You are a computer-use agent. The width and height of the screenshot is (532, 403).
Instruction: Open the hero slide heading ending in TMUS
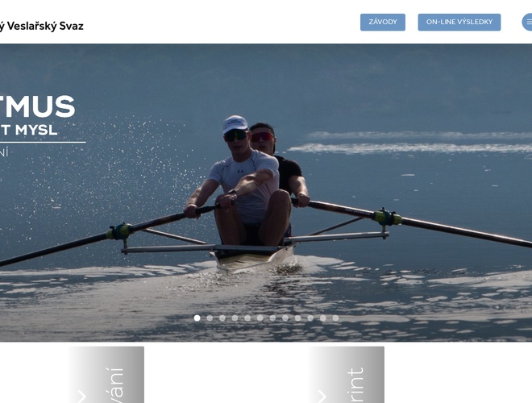[x=37, y=106]
